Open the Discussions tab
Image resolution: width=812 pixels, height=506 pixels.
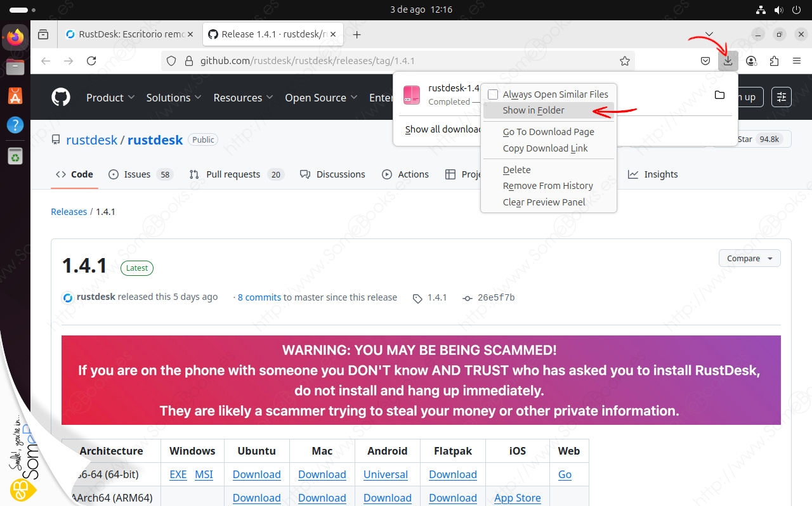click(332, 174)
